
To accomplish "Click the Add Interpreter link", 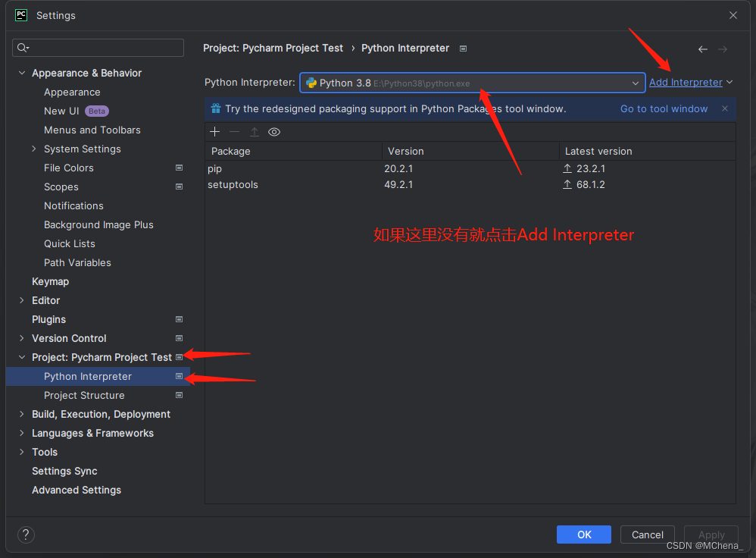I will pos(686,83).
